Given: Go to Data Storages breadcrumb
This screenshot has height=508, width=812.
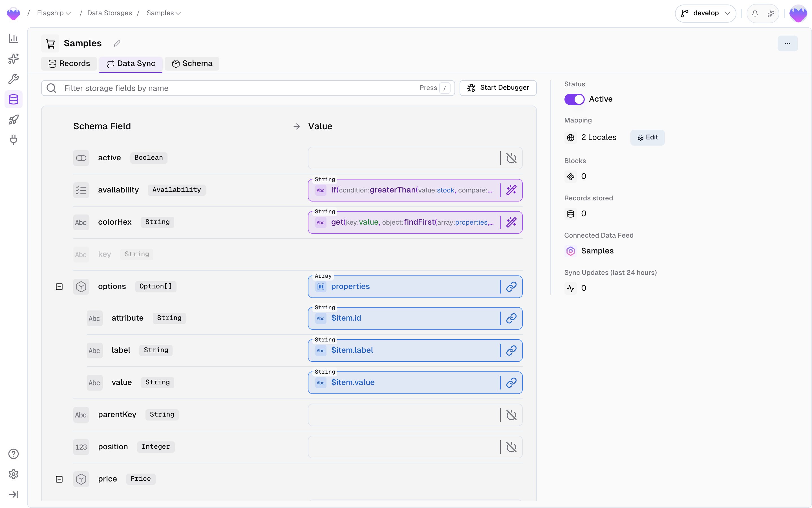Looking at the screenshot, I should coord(109,13).
